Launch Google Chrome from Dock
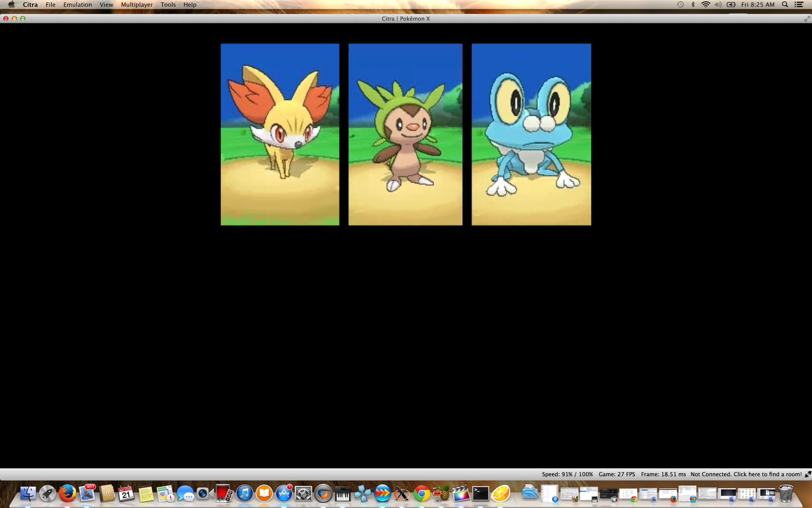 tap(422, 494)
